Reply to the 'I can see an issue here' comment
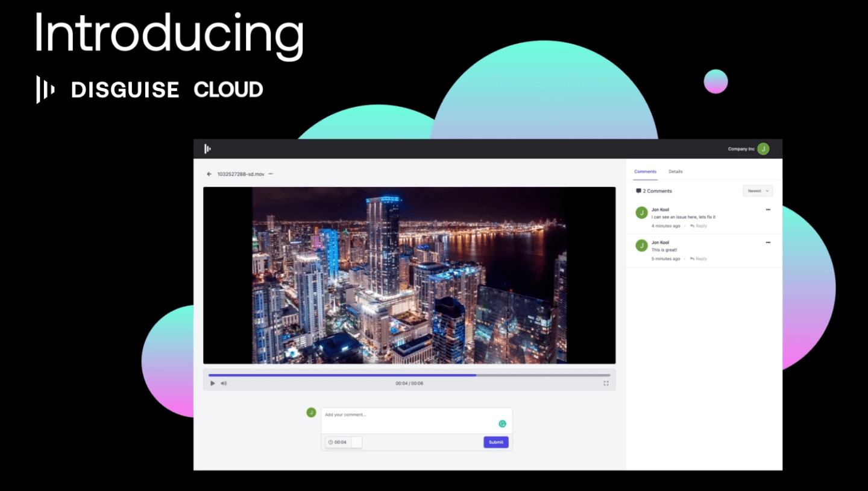The height and width of the screenshot is (491, 868). tap(699, 226)
